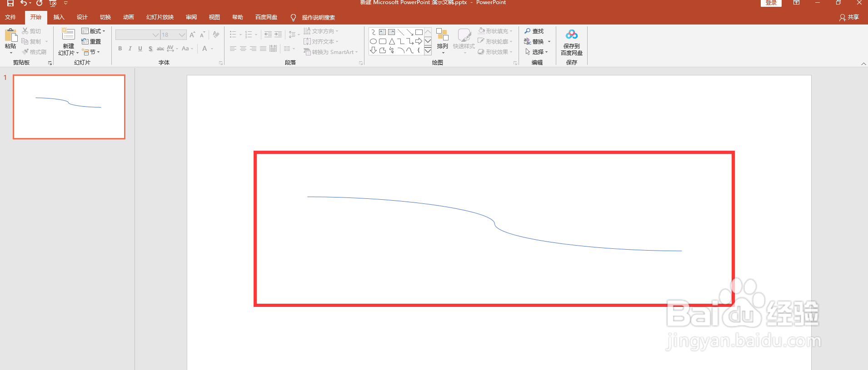Open the Section (节) dropdown
Viewport: 868px width, 370px height.
(x=91, y=52)
